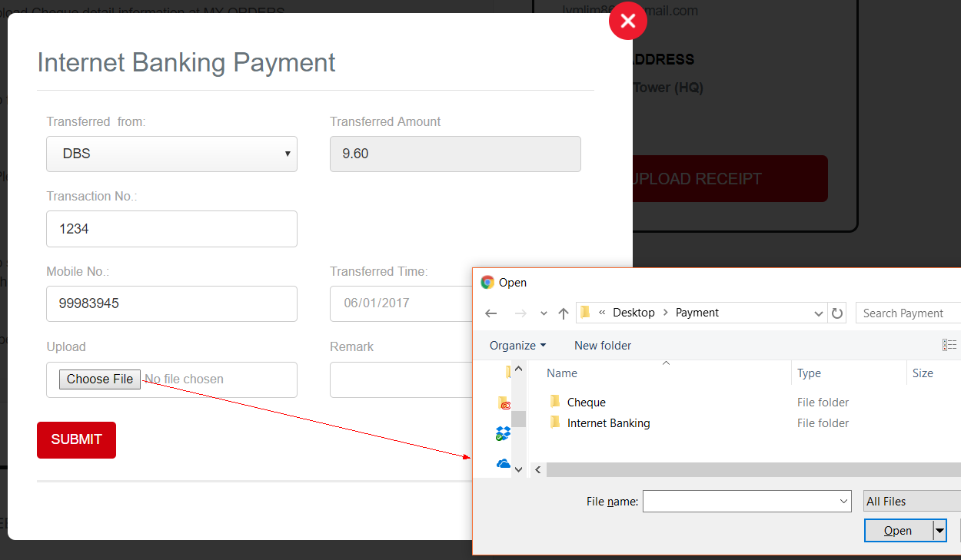This screenshot has width=961, height=560.
Task: Expand the recent locations dropdown
Action: point(544,313)
